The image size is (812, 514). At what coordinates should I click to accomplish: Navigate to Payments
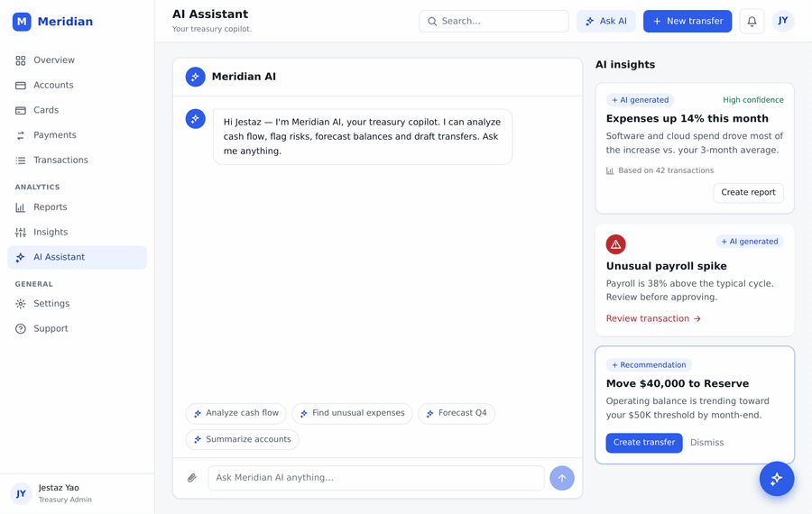coord(77,135)
